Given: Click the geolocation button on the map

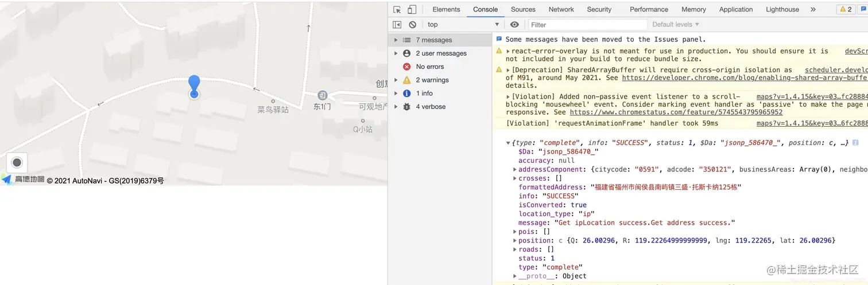Looking at the screenshot, I should 17,163.
